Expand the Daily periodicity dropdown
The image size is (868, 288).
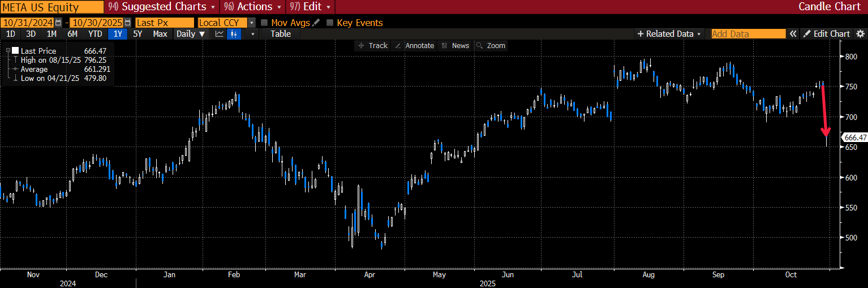click(190, 34)
